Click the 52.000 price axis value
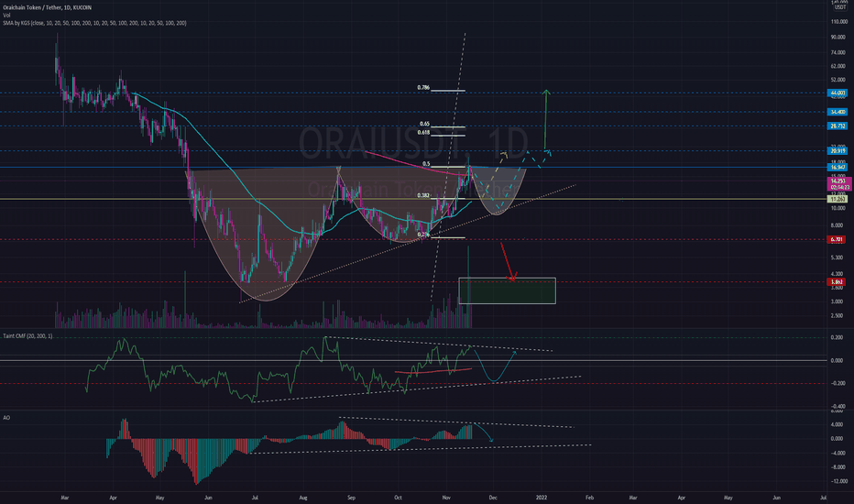The height and width of the screenshot is (504, 854). [838, 80]
